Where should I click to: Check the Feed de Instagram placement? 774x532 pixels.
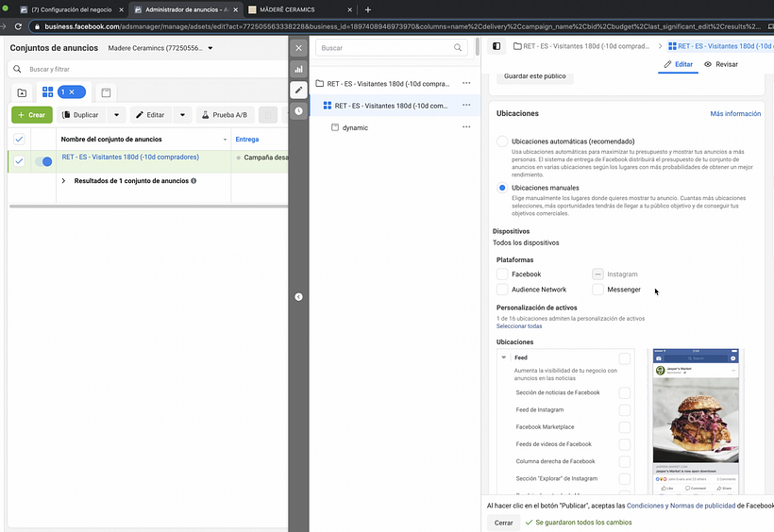[625, 410]
